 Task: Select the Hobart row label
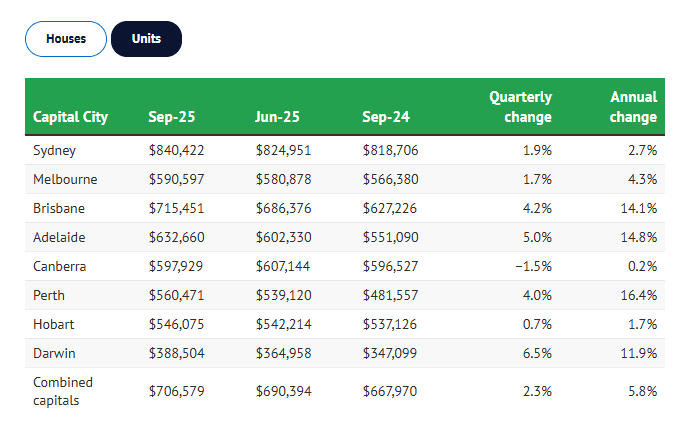click(53, 324)
